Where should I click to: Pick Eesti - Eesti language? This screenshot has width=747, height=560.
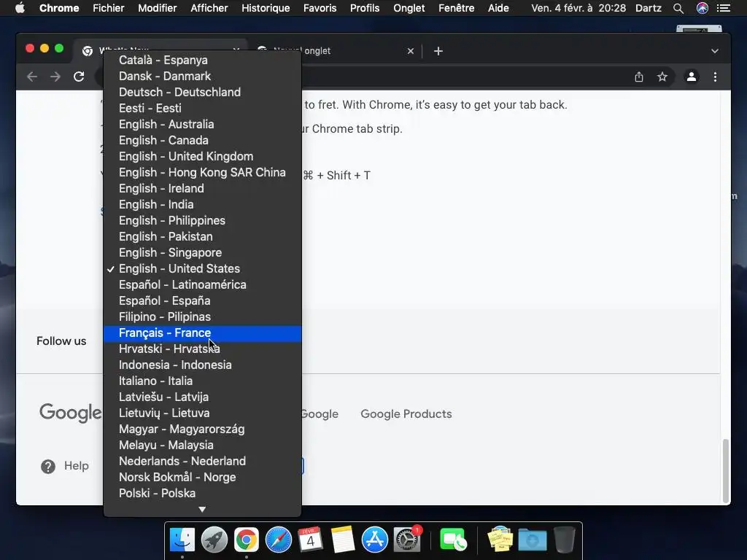202,108
